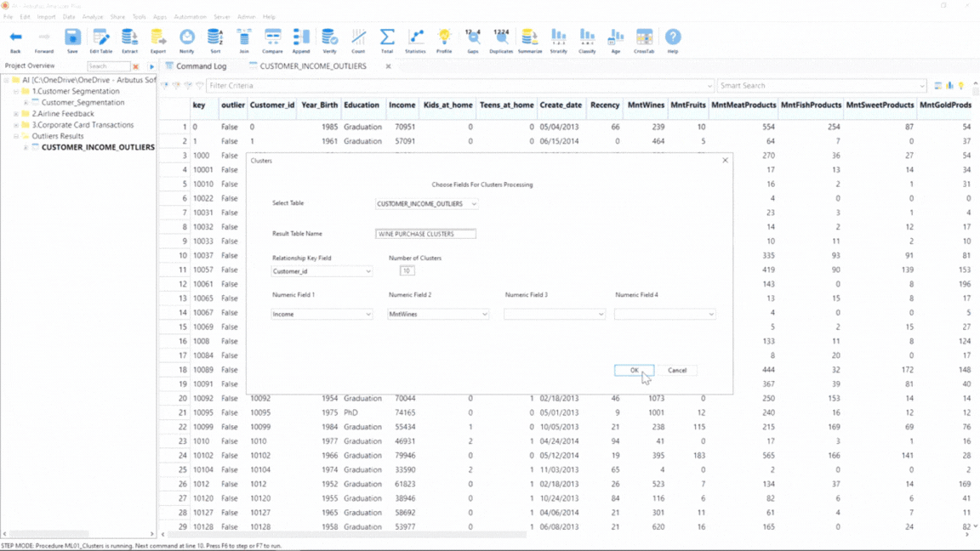Choose the Sort toolbar icon

[215, 37]
